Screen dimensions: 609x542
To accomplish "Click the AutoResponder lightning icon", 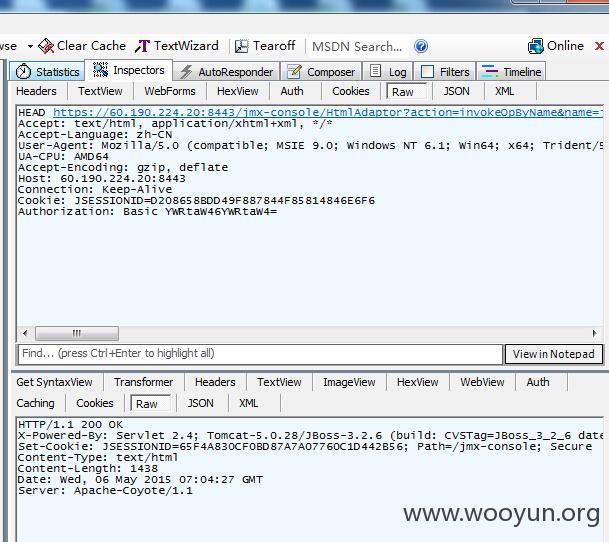I will pyautogui.click(x=186, y=71).
